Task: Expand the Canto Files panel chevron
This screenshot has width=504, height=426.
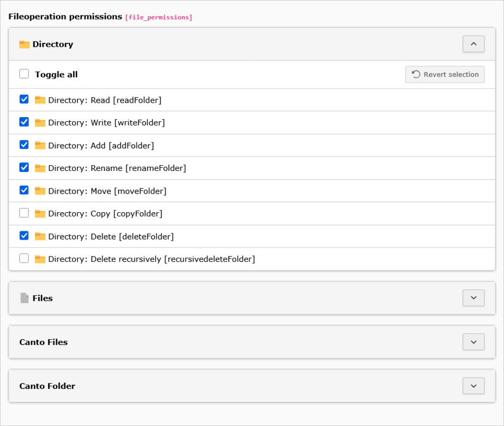Action: [x=473, y=342]
